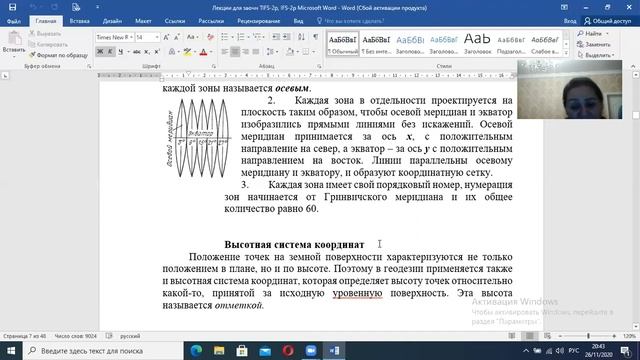The height and width of the screenshot is (360, 640).
Task: Open font color dropdown arrow
Action: [211, 52]
